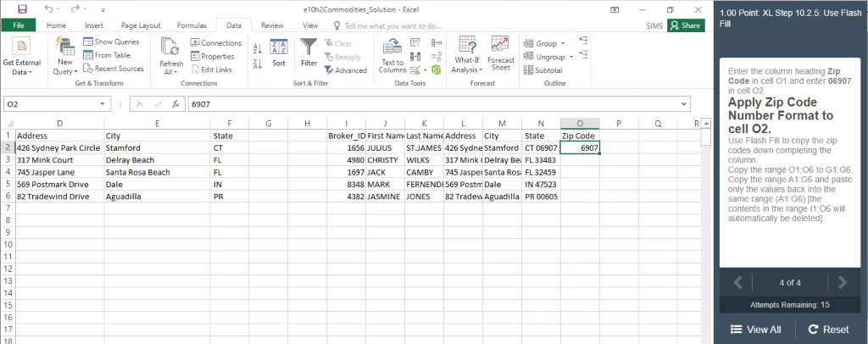Switch to the Review tab

272,25
